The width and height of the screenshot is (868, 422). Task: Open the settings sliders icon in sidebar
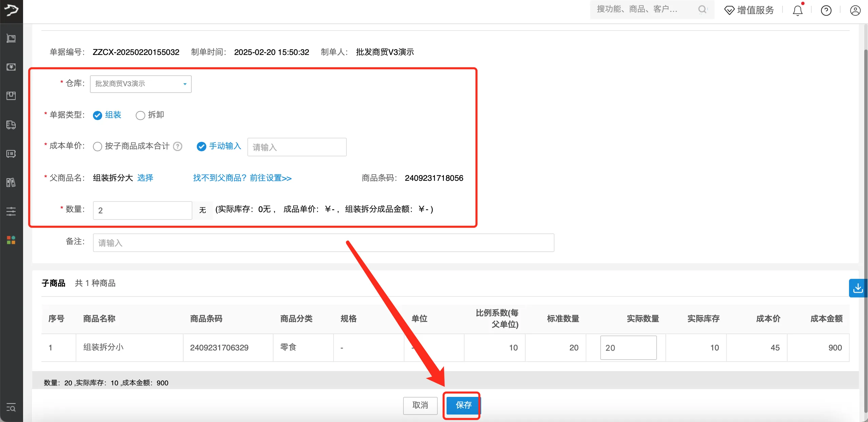11,211
